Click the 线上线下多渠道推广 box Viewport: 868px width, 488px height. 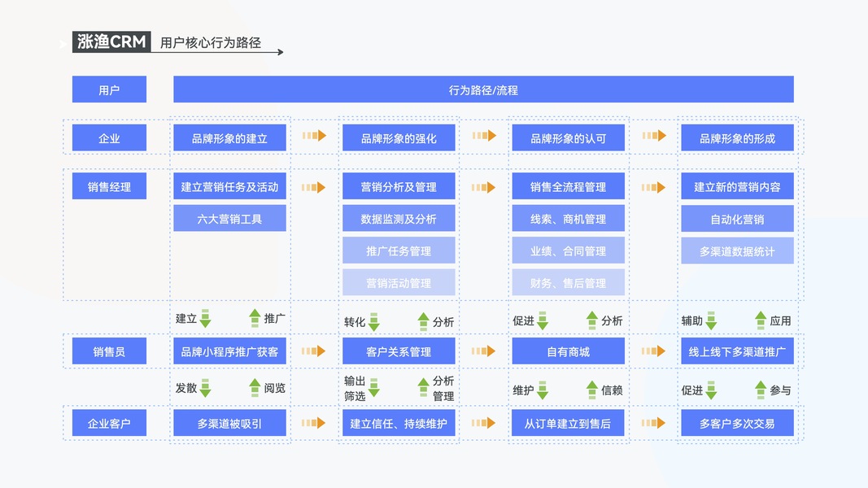tap(737, 351)
